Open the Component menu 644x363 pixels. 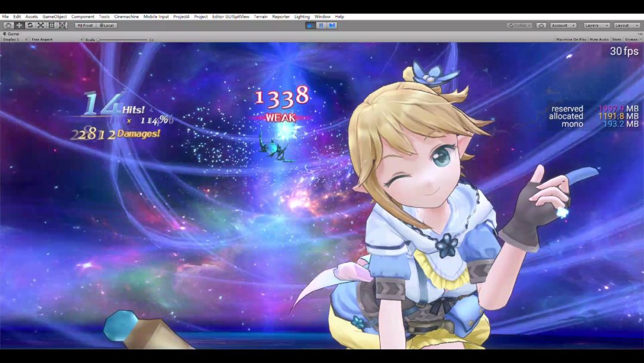pos(82,17)
